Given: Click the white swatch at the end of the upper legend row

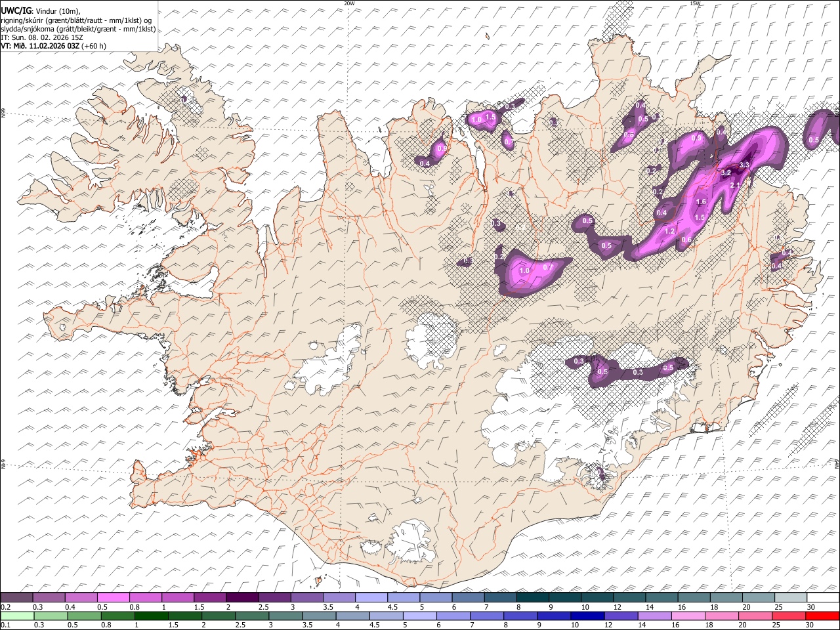Looking at the screenshot, I should [x=823, y=598].
